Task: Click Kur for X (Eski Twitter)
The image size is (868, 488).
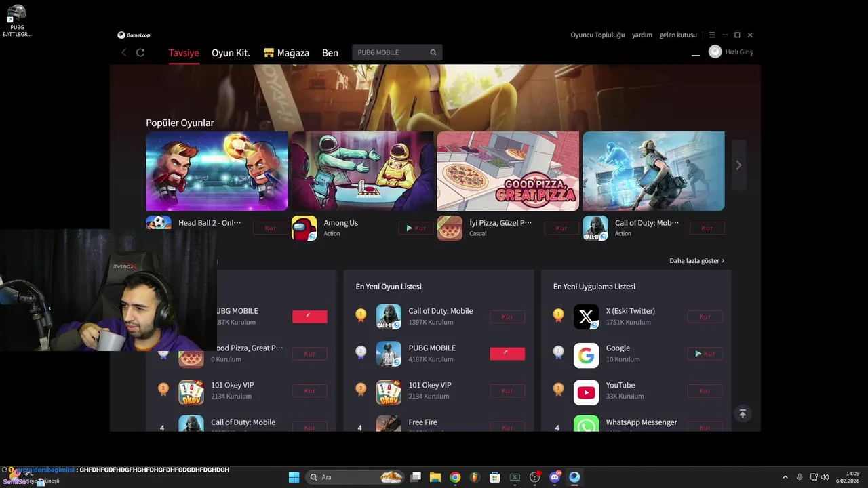Action: (x=705, y=317)
